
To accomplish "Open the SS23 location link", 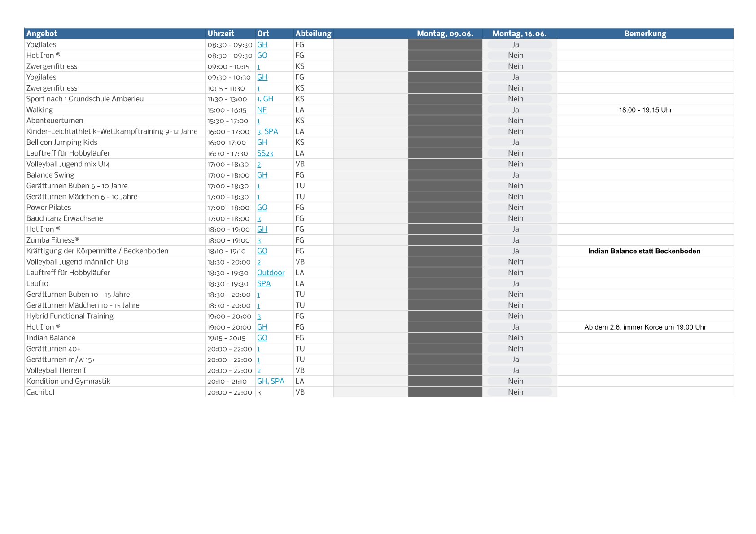I will [x=265, y=153].
